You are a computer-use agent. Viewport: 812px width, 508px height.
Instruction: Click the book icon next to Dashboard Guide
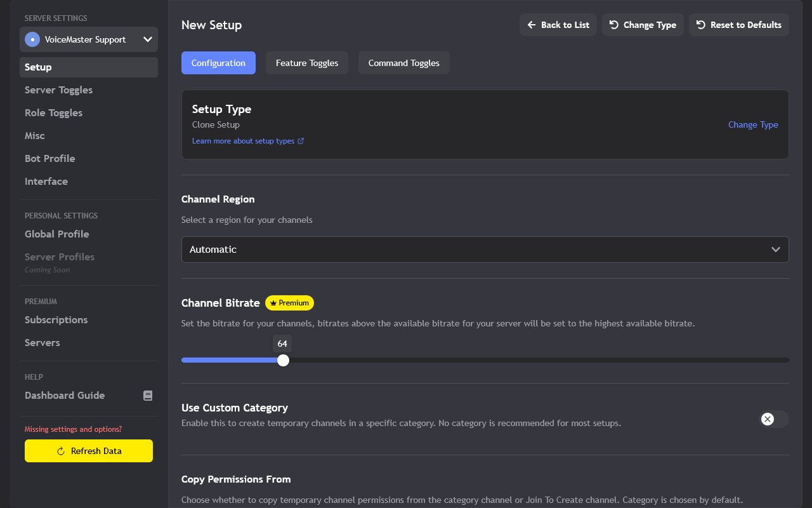pos(148,395)
